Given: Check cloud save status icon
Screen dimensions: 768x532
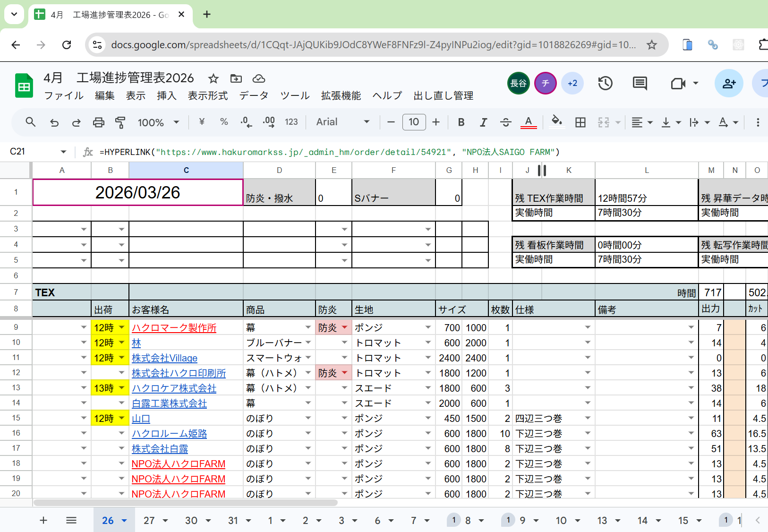Looking at the screenshot, I should (x=259, y=78).
